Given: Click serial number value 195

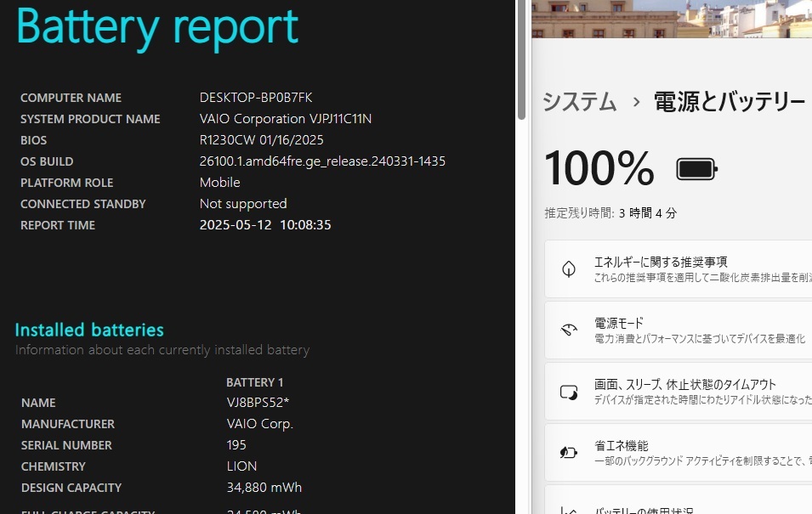Looking at the screenshot, I should pos(236,444).
